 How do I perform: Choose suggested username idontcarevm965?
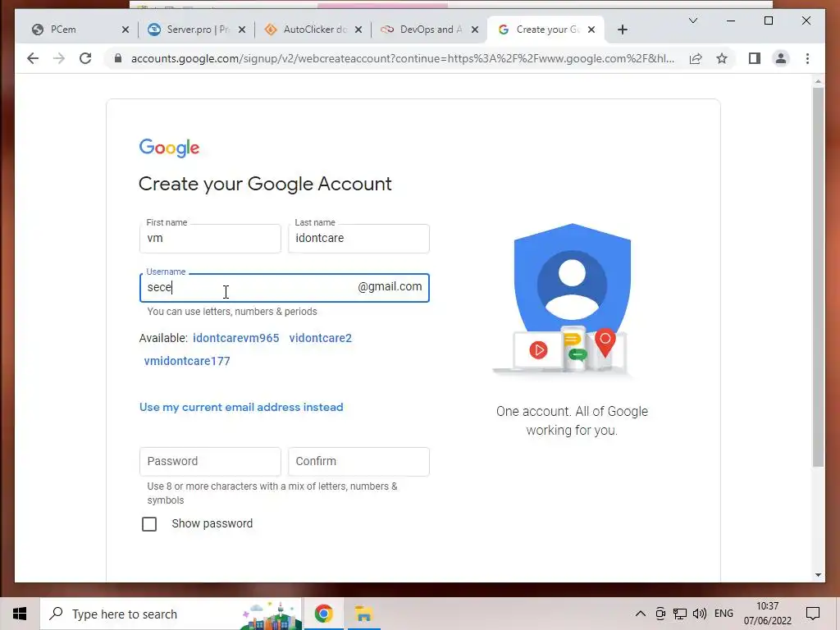click(235, 338)
